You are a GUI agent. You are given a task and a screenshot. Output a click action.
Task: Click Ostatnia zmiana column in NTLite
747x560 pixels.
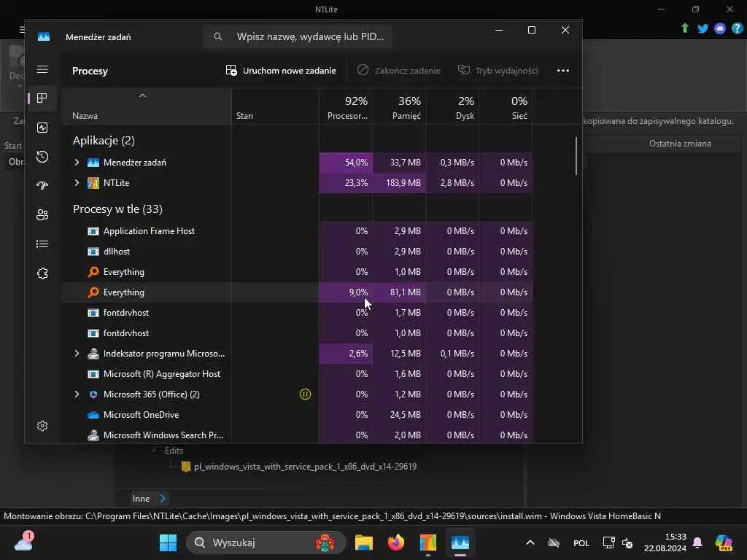(x=680, y=144)
